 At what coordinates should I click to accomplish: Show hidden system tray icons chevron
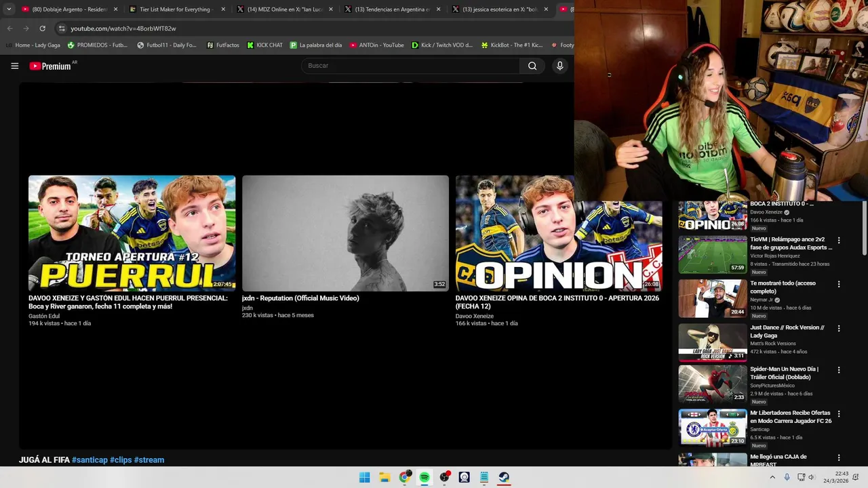pyautogui.click(x=772, y=477)
